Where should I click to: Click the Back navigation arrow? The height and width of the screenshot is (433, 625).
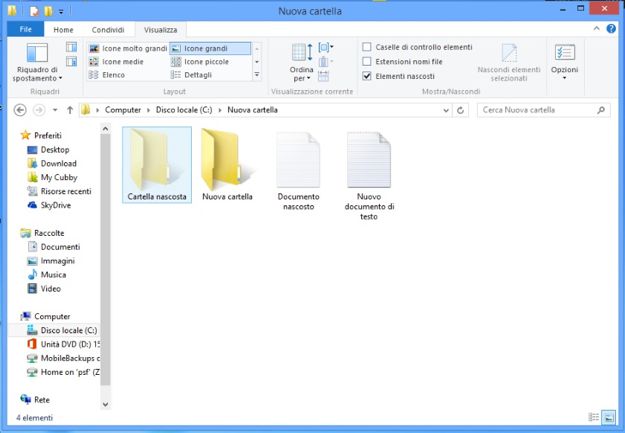20,110
